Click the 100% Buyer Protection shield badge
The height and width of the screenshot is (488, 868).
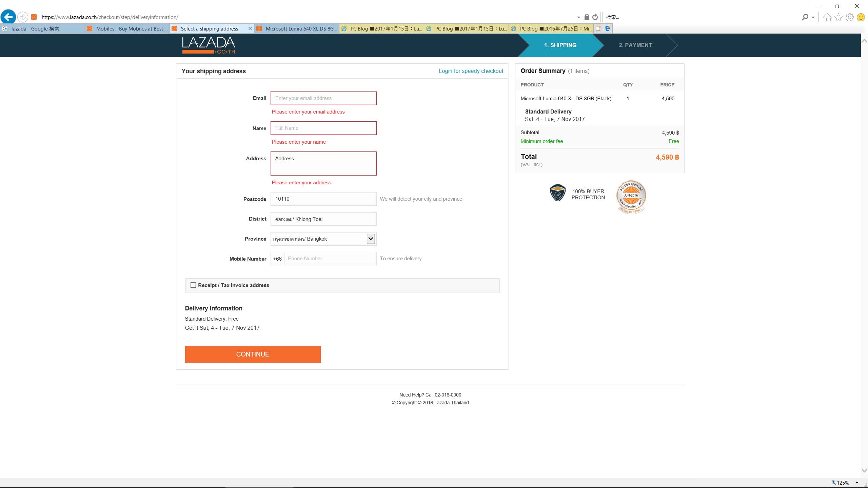(x=557, y=193)
